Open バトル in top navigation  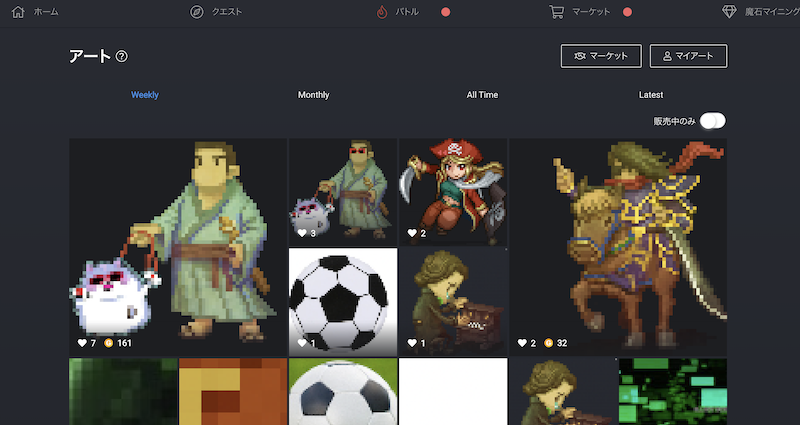[x=407, y=12]
